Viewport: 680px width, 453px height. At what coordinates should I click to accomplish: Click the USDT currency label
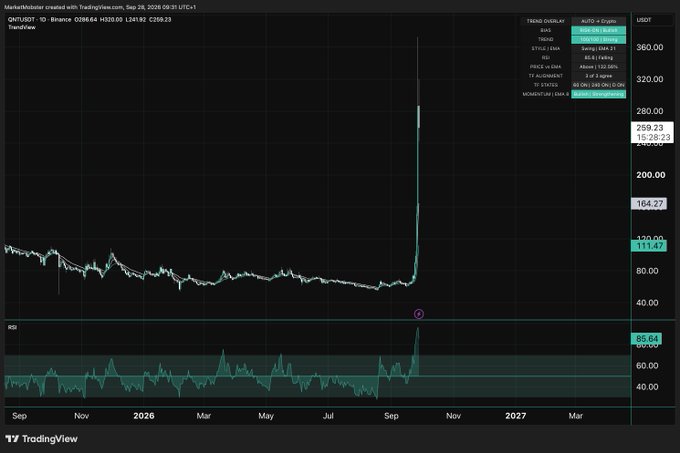[644, 20]
